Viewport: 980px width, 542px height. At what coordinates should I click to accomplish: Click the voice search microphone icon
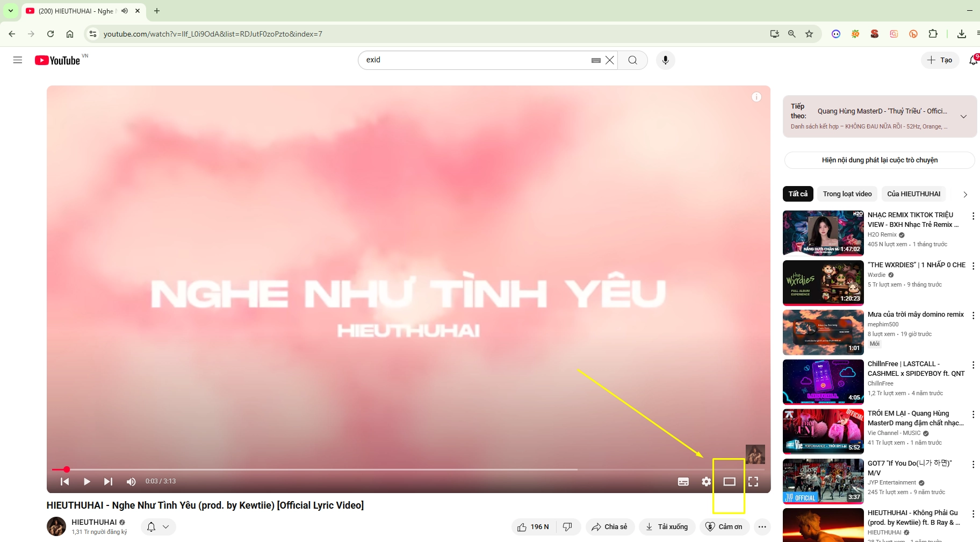[665, 60]
